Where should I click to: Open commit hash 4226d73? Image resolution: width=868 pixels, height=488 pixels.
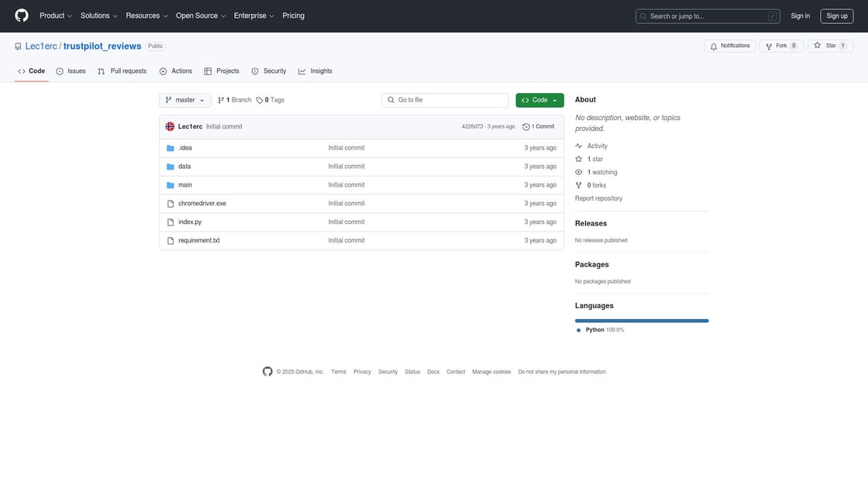(472, 127)
